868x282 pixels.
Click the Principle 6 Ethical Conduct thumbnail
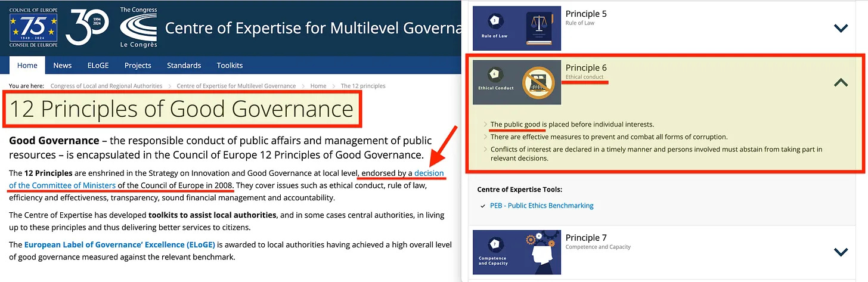[x=517, y=82]
